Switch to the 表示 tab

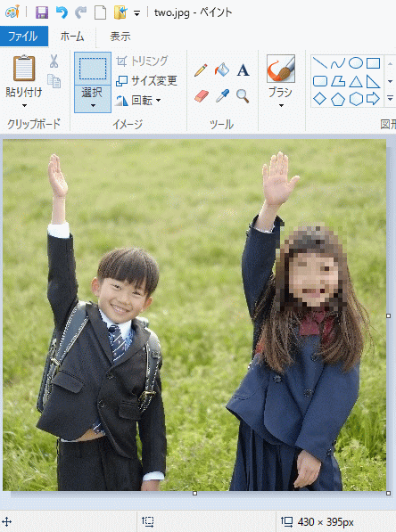[x=120, y=37]
